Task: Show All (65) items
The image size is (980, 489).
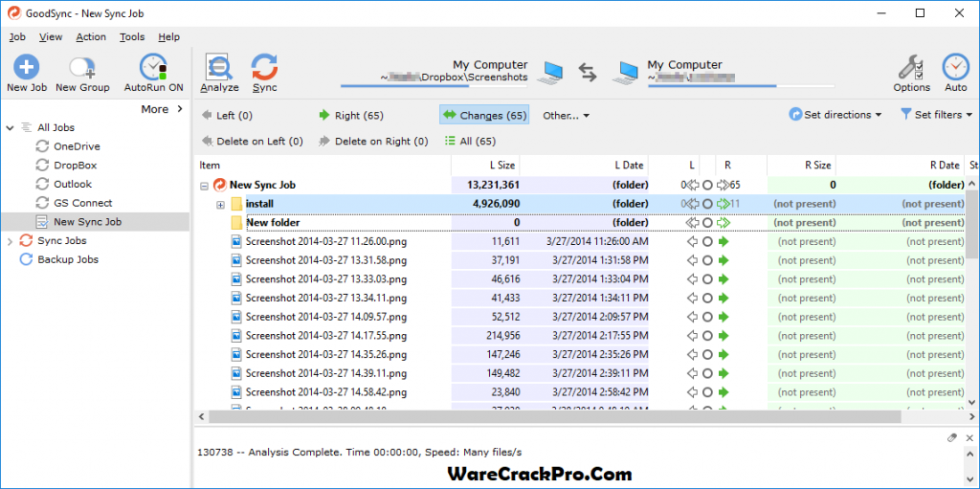Action: pyautogui.click(x=470, y=142)
